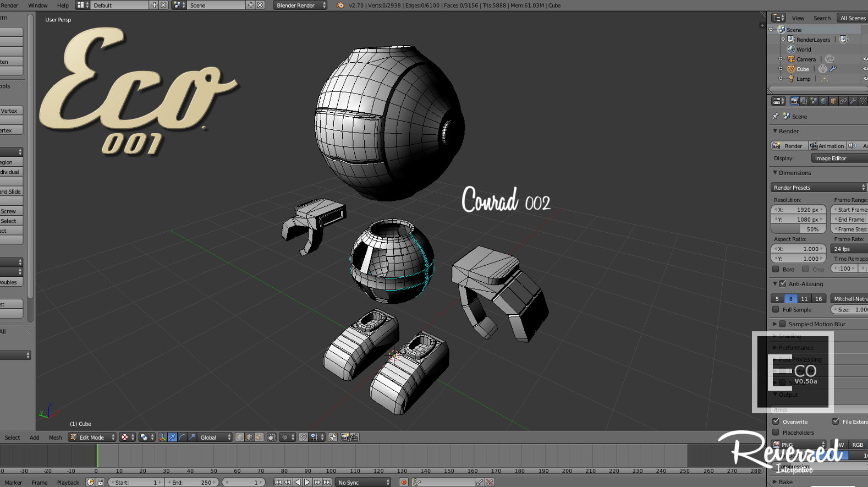The height and width of the screenshot is (487, 868).
Task: Switch to face select mode
Action: click(x=259, y=437)
